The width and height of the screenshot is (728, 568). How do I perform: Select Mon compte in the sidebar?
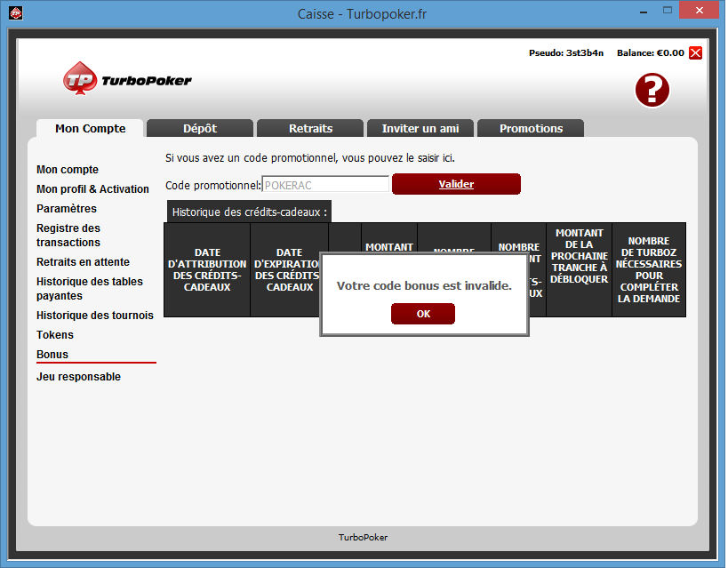68,170
